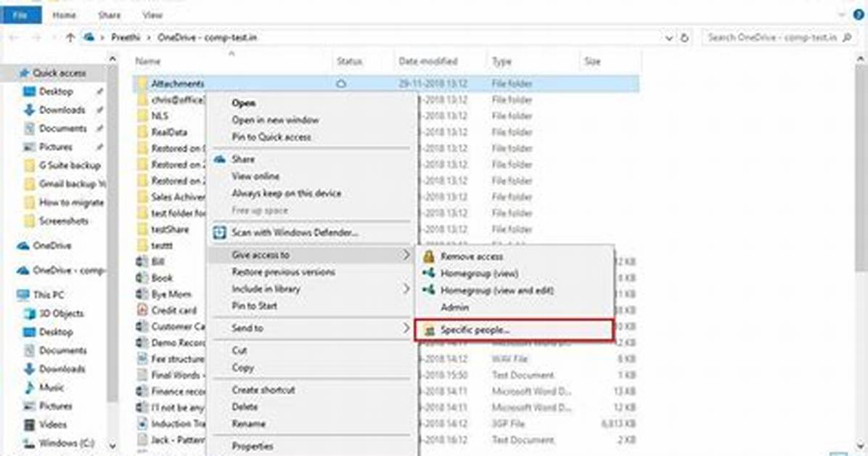Viewport: 868px width, 456px height.
Task: Click the Search OneDrive input field
Action: (779, 37)
